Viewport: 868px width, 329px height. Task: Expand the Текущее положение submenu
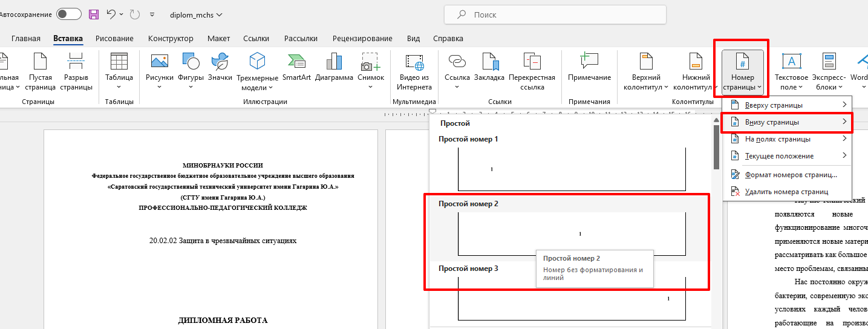(788, 156)
